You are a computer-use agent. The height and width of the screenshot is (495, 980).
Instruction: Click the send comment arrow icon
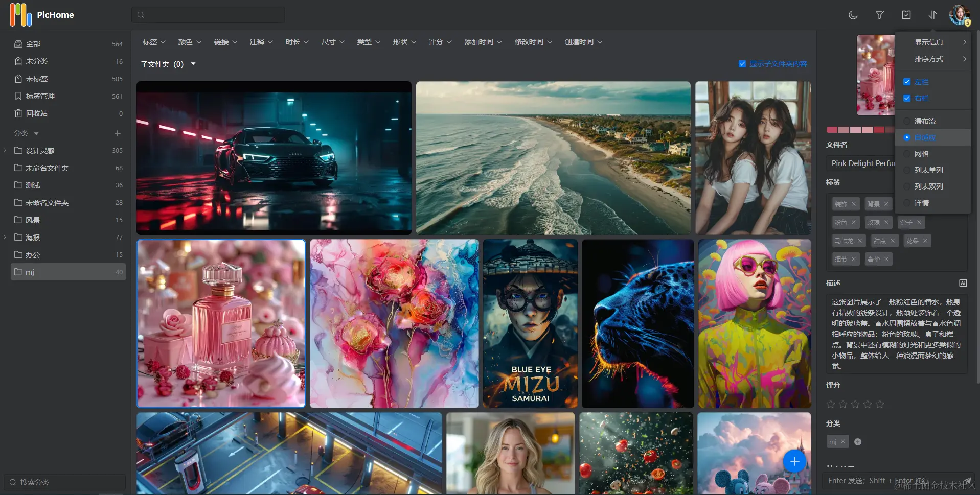click(x=967, y=481)
